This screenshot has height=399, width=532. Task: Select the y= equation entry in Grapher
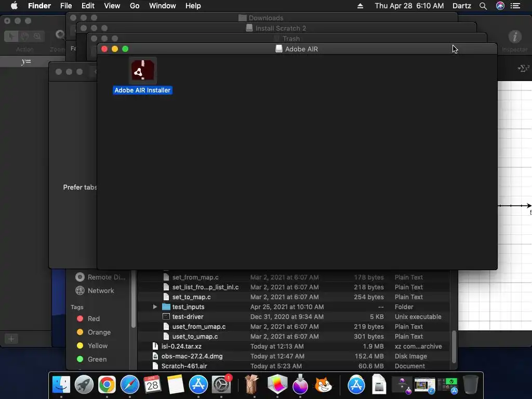tap(26, 61)
